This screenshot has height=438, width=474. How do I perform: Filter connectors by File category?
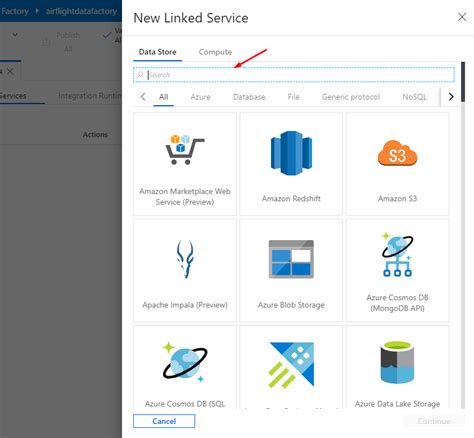(293, 97)
